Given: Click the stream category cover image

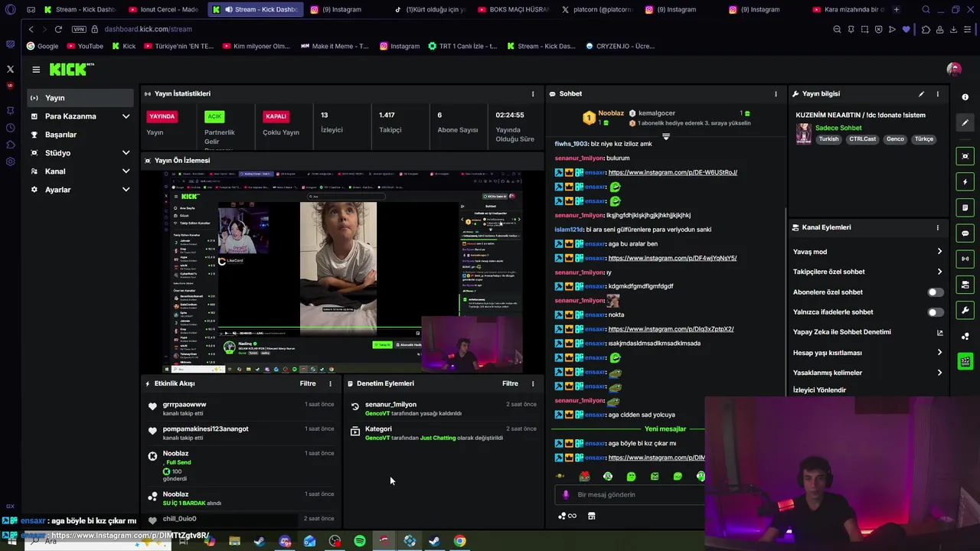Looking at the screenshot, I should tap(804, 134).
